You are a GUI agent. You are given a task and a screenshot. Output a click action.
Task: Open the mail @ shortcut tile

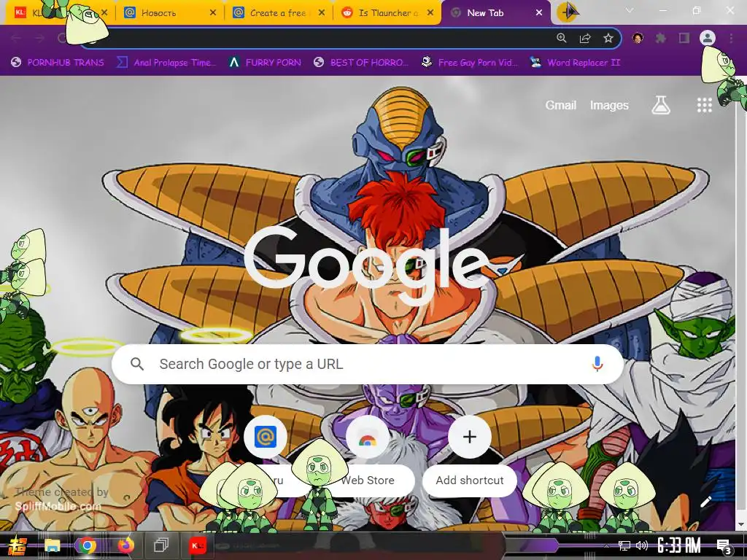pyautogui.click(x=266, y=437)
